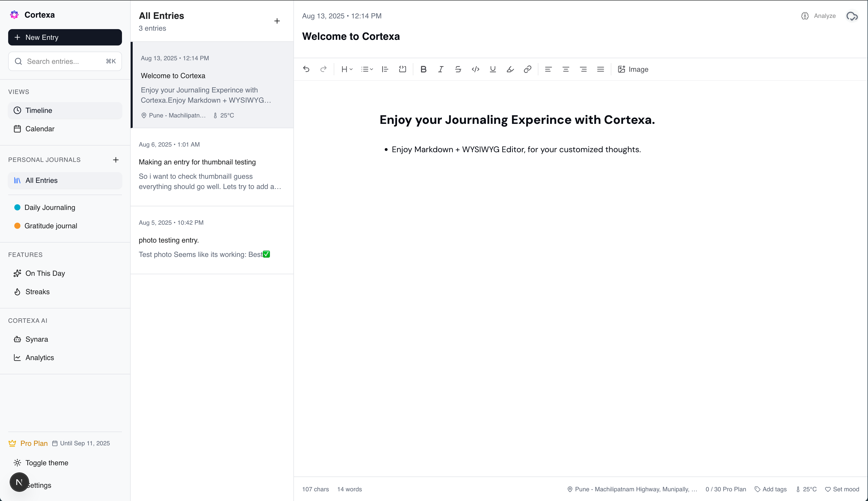Switch to the Calendar view
This screenshot has width=868, height=501.
click(40, 129)
